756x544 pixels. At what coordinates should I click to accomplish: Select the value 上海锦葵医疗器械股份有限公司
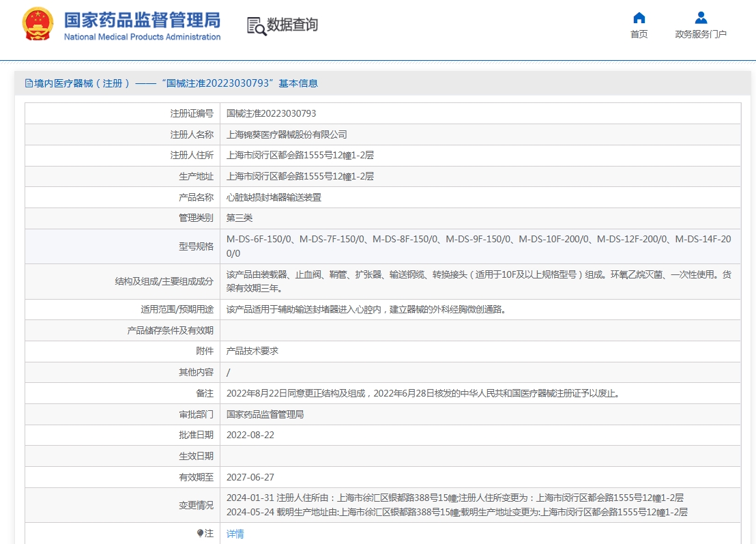(287, 134)
